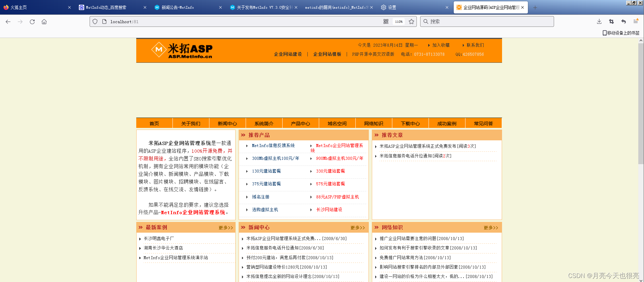Viewport: 644px width, 282px height.
Task: Open the 网络知识 navigation item
Action: point(374,124)
